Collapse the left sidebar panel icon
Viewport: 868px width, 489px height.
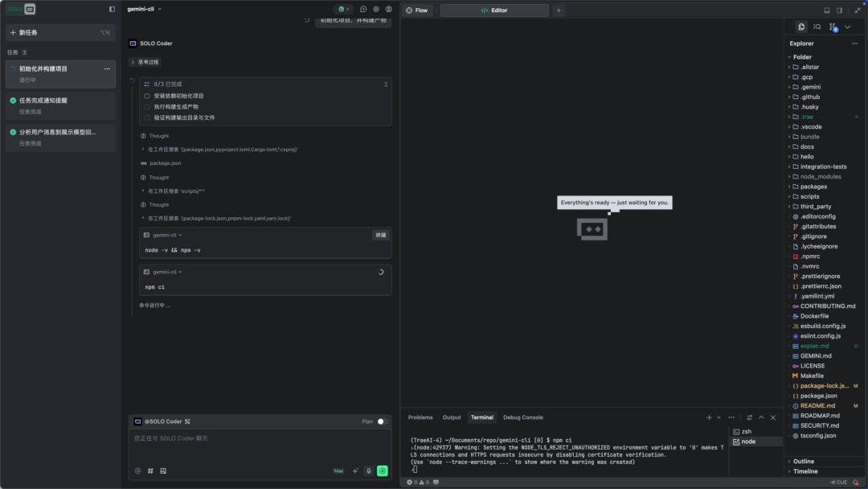[x=112, y=9]
